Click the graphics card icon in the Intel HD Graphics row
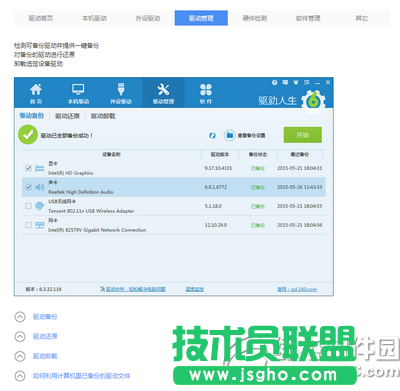The image size is (400, 391). tap(40, 168)
